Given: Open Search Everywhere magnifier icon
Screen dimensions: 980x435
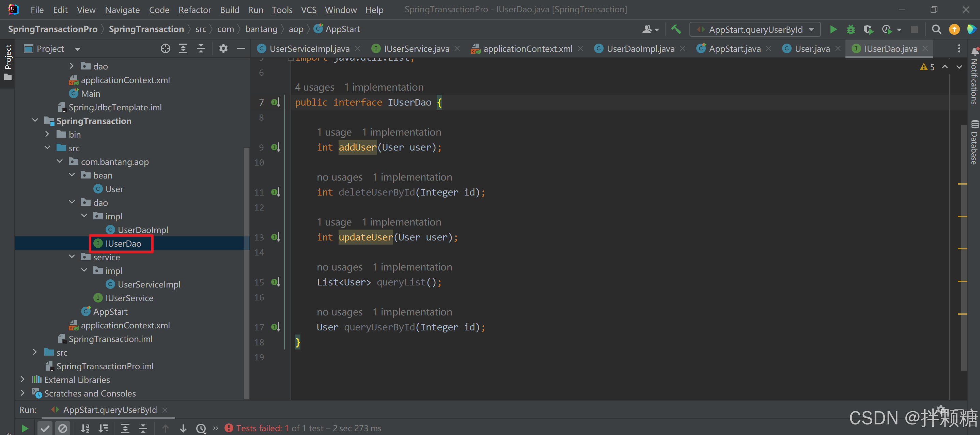Looking at the screenshot, I should [936, 29].
